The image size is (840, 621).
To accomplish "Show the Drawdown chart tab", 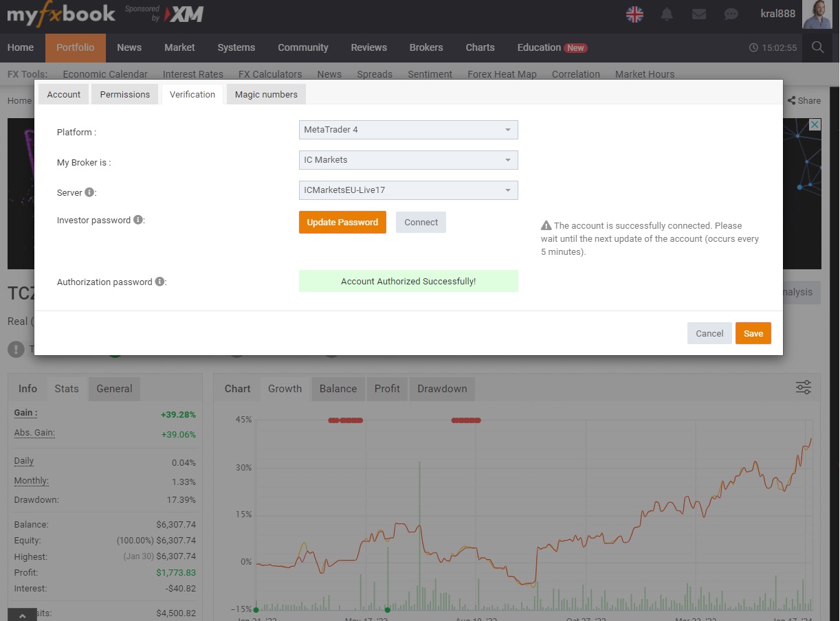I will 442,389.
